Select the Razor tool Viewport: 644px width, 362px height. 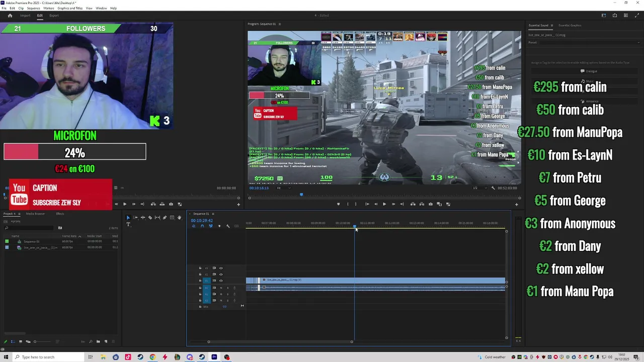tap(150, 218)
